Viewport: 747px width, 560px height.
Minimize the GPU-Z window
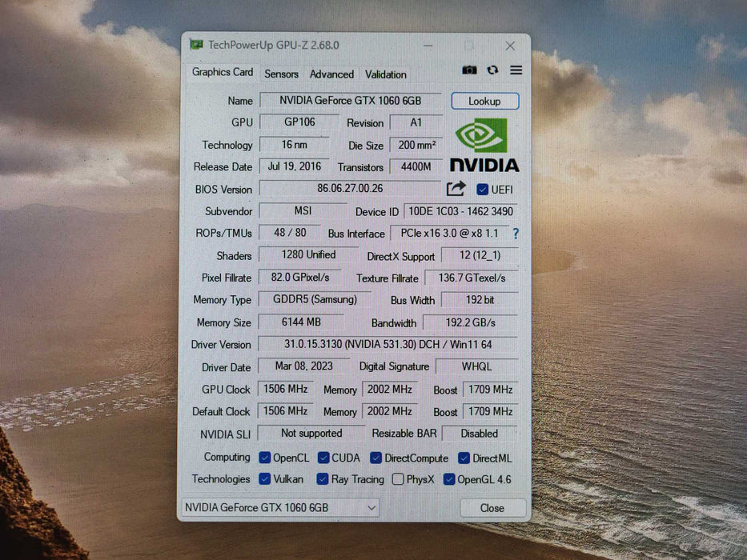tap(428, 46)
